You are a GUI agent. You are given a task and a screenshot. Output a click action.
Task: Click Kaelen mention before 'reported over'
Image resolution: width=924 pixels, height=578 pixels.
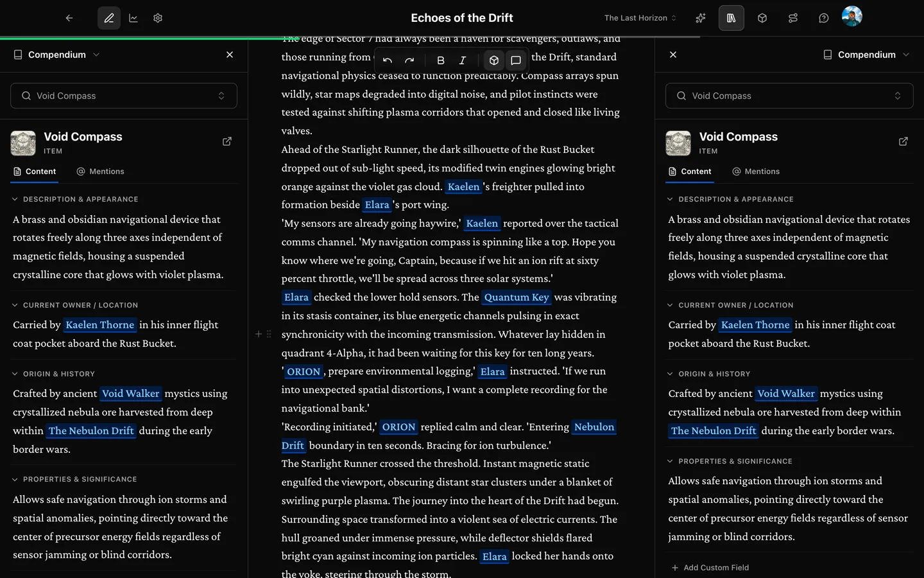pos(482,223)
